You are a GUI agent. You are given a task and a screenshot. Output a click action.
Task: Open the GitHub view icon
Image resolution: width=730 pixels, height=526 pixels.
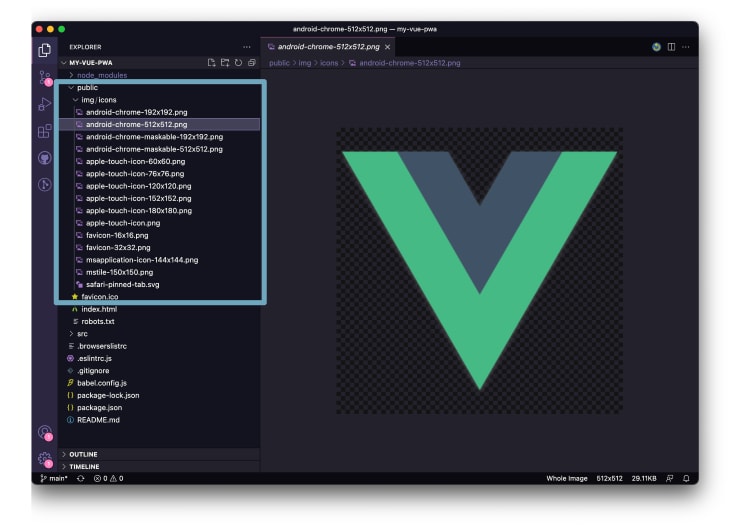(x=45, y=158)
